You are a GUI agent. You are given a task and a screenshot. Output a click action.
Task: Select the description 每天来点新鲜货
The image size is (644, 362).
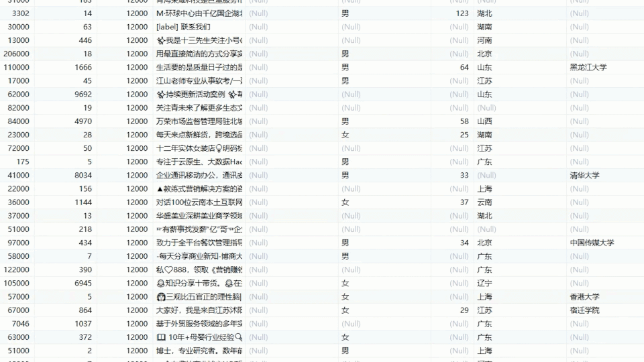click(199, 135)
